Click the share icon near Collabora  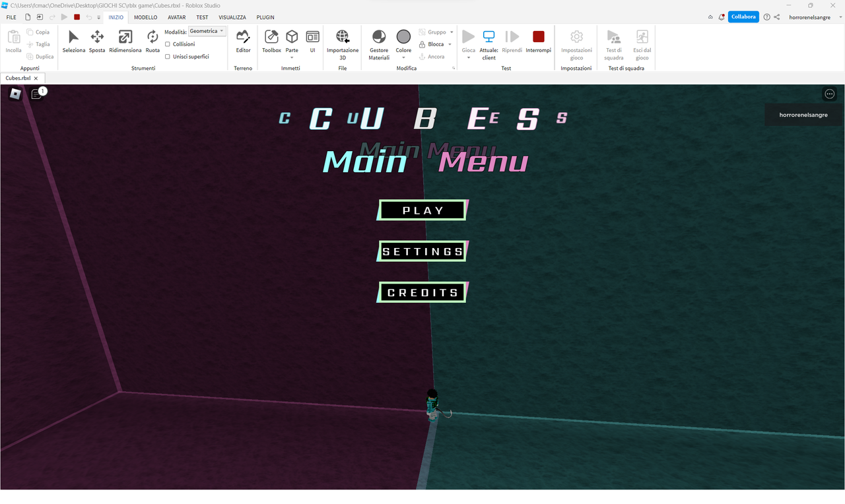click(x=777, y=17)
